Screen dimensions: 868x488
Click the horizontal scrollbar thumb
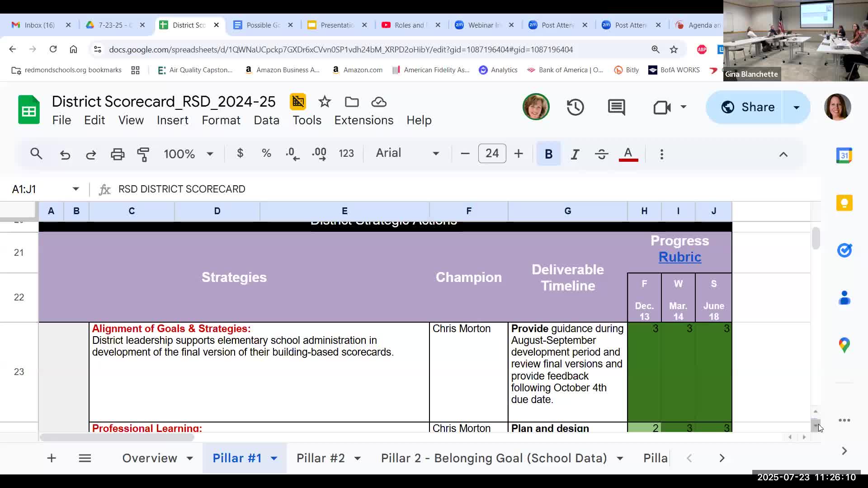pos(117,437)
